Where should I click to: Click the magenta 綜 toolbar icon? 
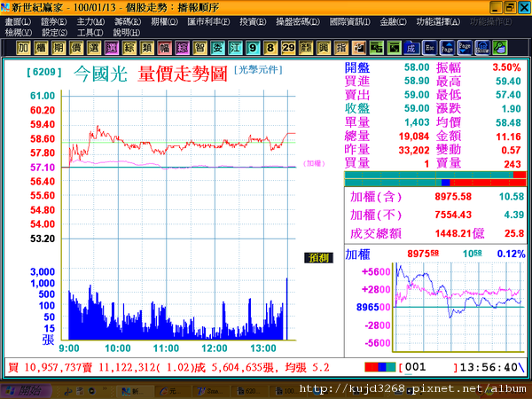(182, 48)
